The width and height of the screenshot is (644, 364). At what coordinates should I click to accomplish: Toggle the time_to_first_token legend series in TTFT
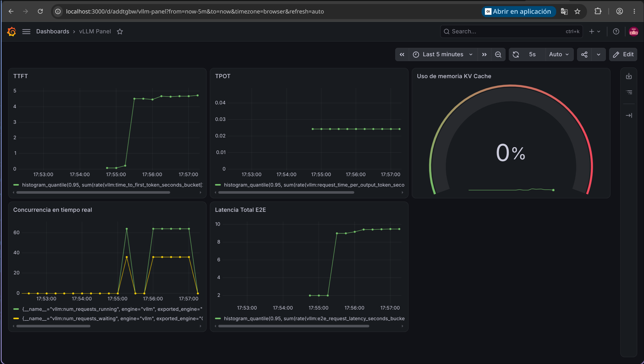point(112,185)
